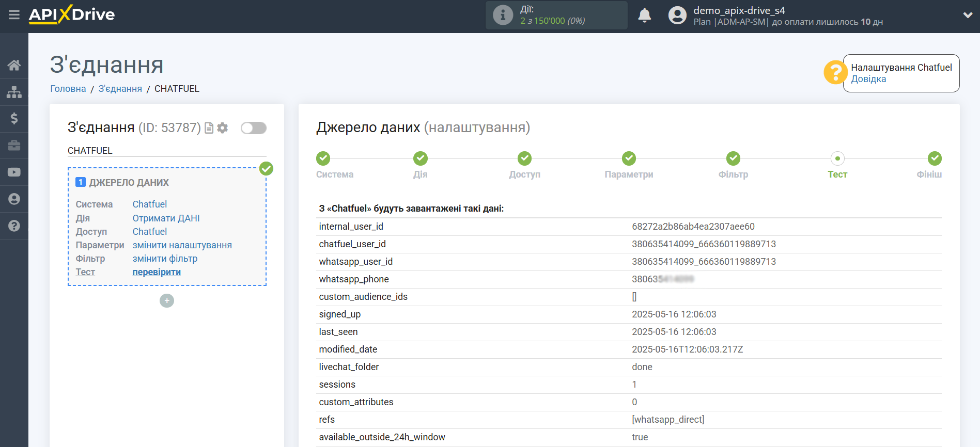Select internal_user_id value 68272a2b86ab4ea2307aee60

[x=693, y=227]
